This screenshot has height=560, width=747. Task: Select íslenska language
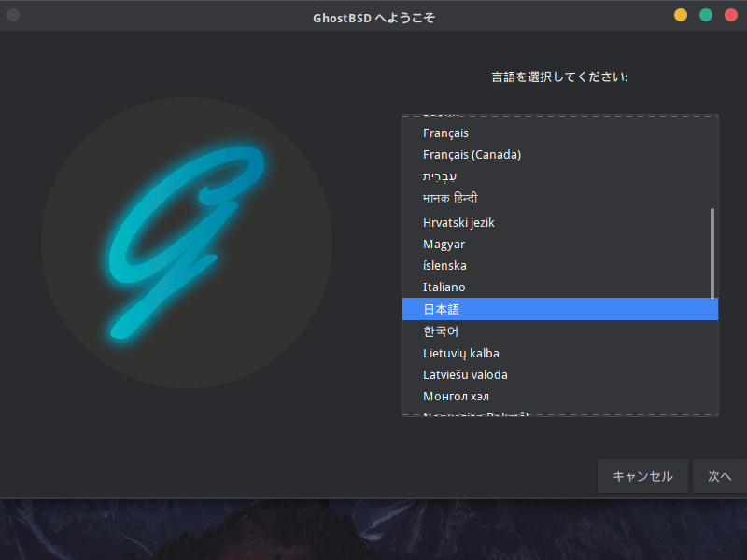559,265
